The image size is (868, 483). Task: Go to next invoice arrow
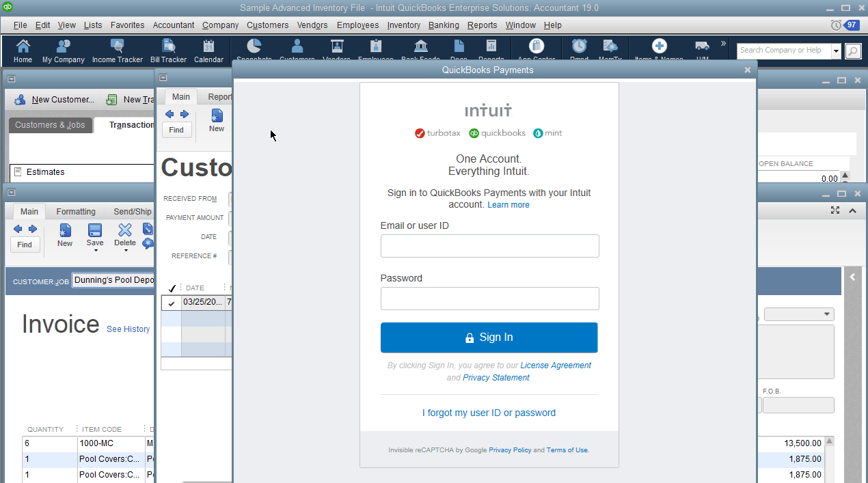[x=32, y=229]
